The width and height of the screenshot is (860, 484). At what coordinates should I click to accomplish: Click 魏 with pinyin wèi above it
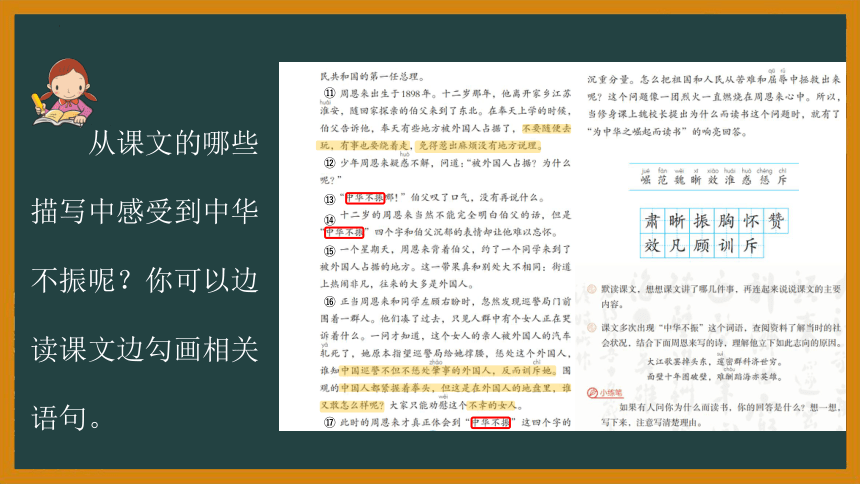tap(680, 180)
